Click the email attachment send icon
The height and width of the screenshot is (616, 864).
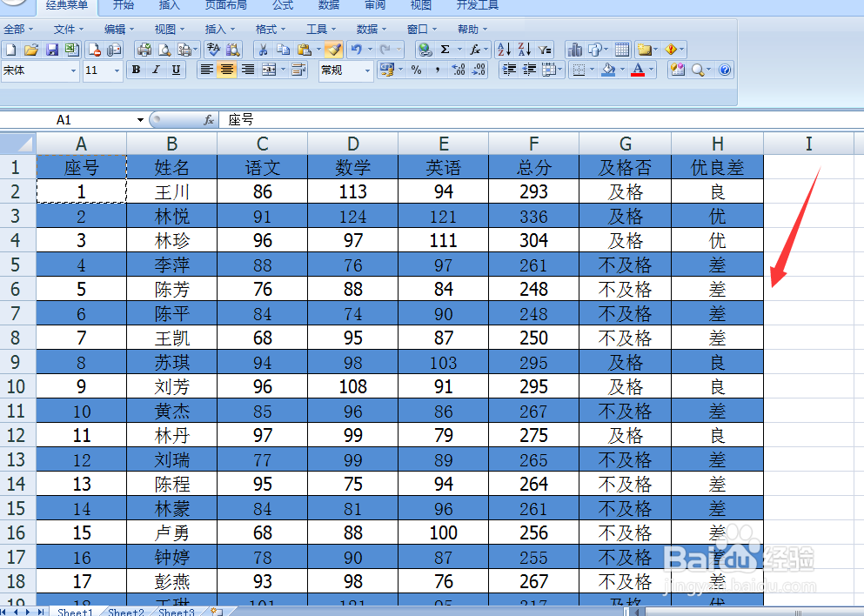(x=114, y=50)
